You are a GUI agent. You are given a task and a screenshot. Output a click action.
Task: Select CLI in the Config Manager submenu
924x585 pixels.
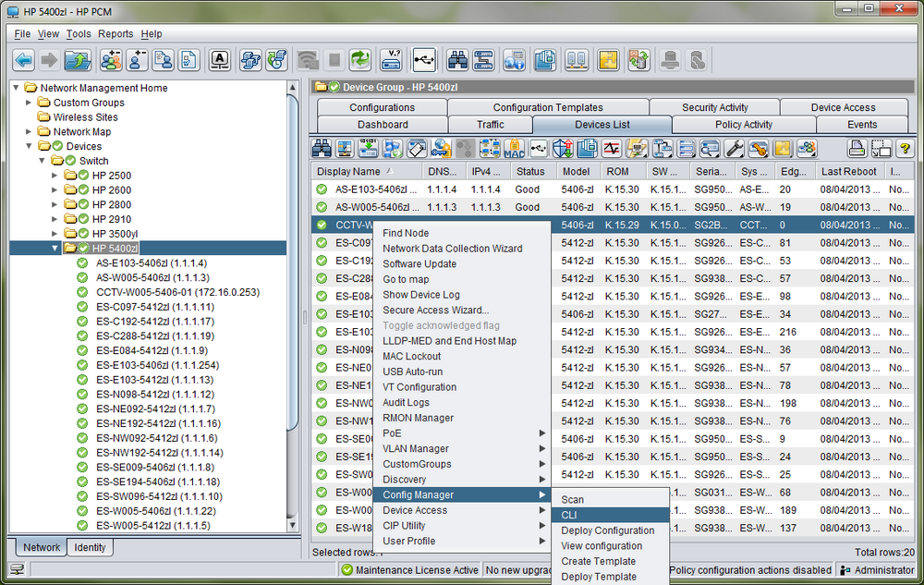(611, 515)
